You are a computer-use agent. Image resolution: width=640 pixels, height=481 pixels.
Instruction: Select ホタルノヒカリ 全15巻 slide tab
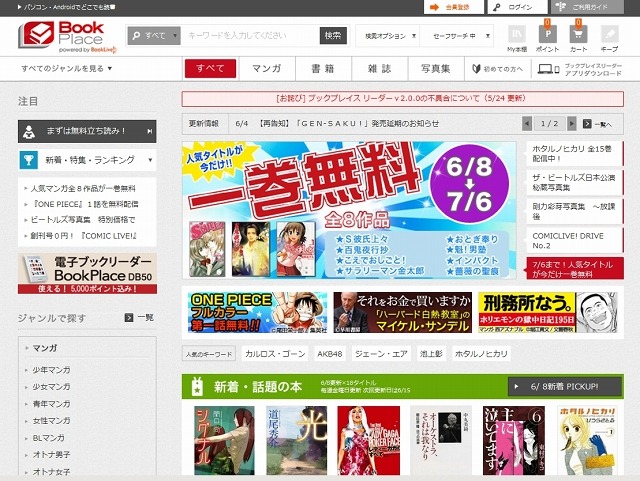(x=574, y=154)
